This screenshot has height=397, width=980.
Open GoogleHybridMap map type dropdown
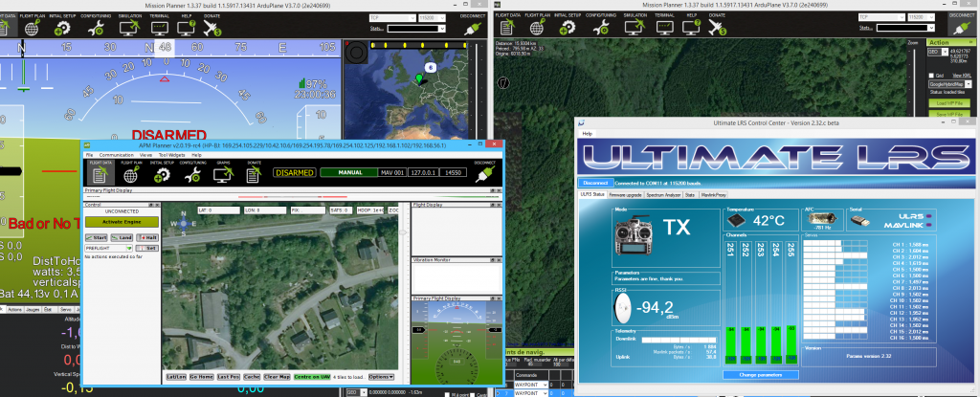pyautogui.click(x=950, y=83)
